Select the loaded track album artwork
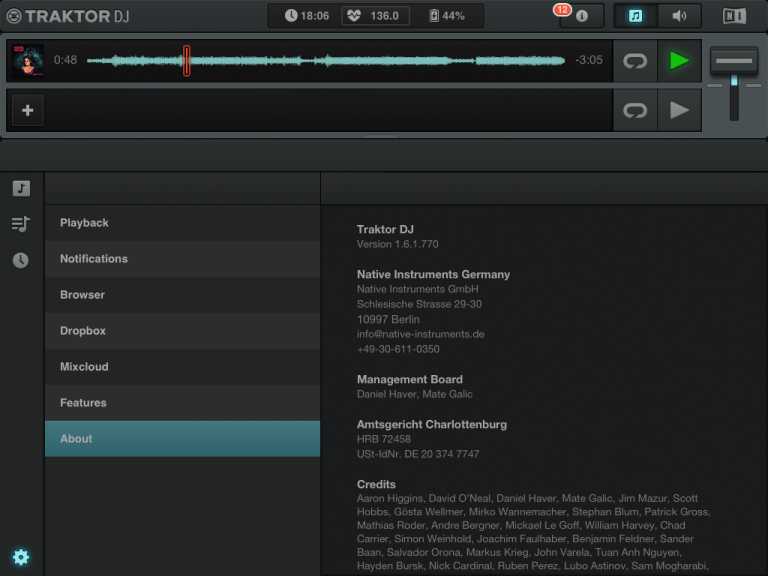Screen dimensions: 768x576 [28, 61]
